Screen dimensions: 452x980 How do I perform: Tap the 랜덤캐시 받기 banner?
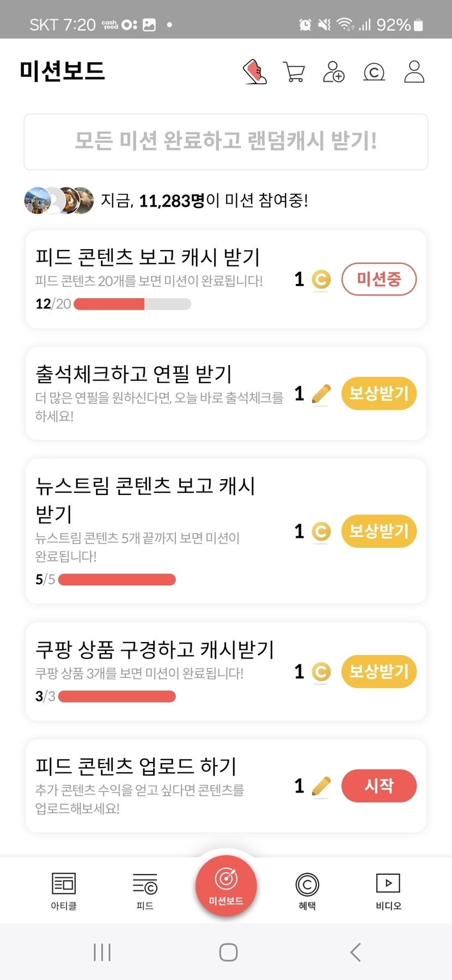pos(226,142)
